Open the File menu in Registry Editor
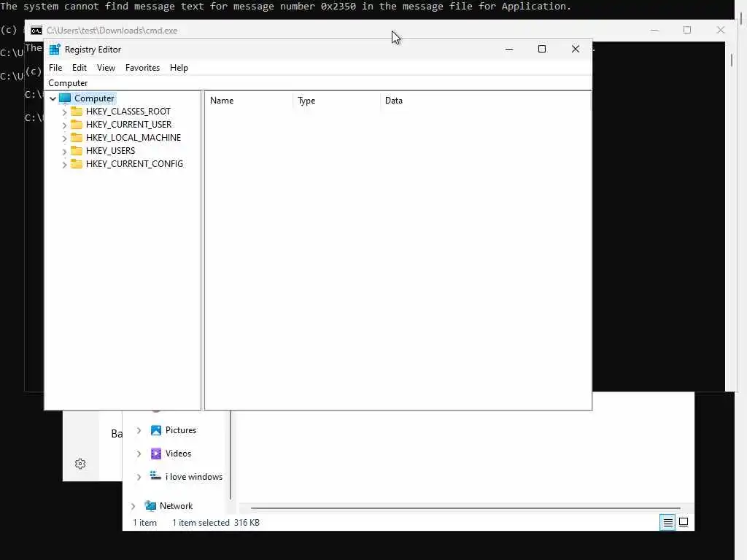 (55, 68)
